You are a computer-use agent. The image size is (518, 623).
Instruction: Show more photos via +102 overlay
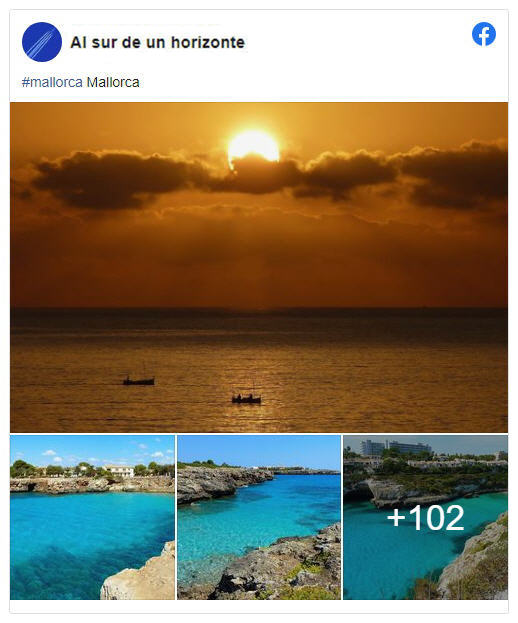[x=425, y=517]
